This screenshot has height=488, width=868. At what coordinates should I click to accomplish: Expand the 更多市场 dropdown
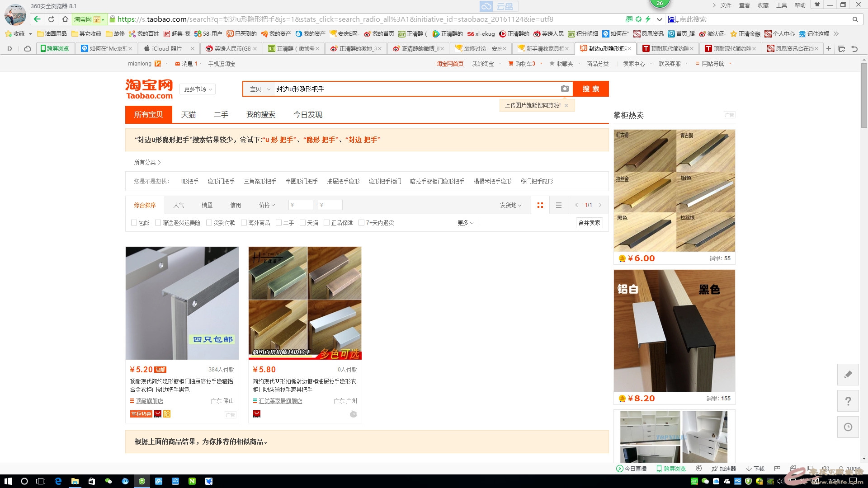(198, 89)
